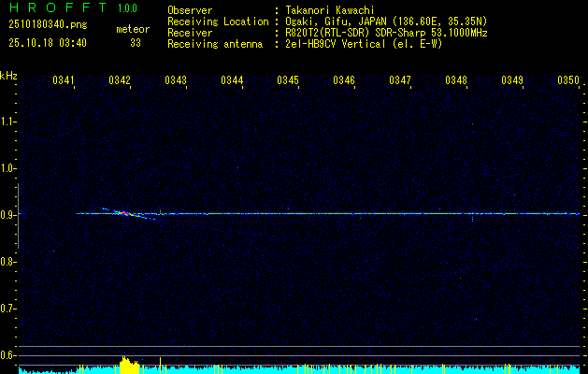Select the 0345 time label

pos(288,80)
